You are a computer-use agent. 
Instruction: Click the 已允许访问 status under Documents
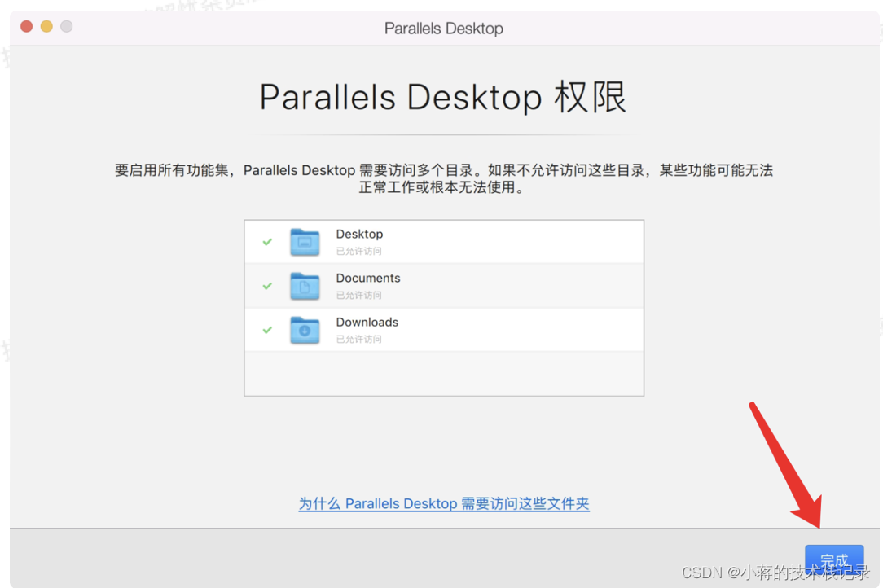coord(358,295)
